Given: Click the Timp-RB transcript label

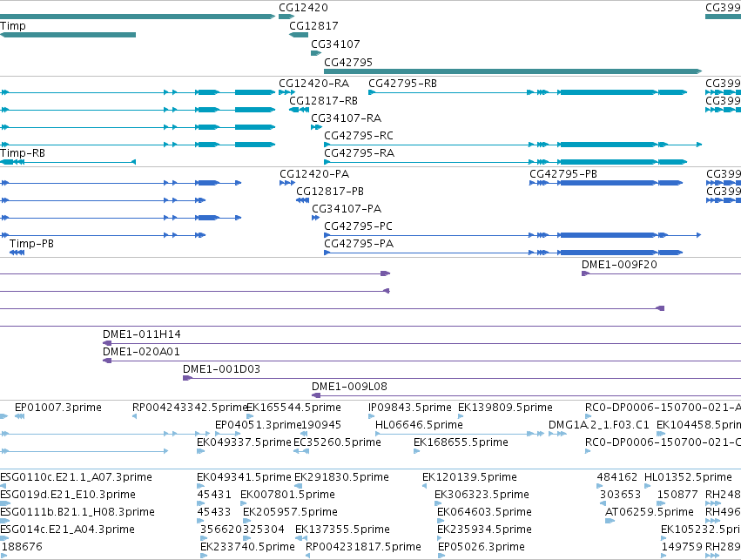Looking at the screenshot, I should tap(23, 153).
